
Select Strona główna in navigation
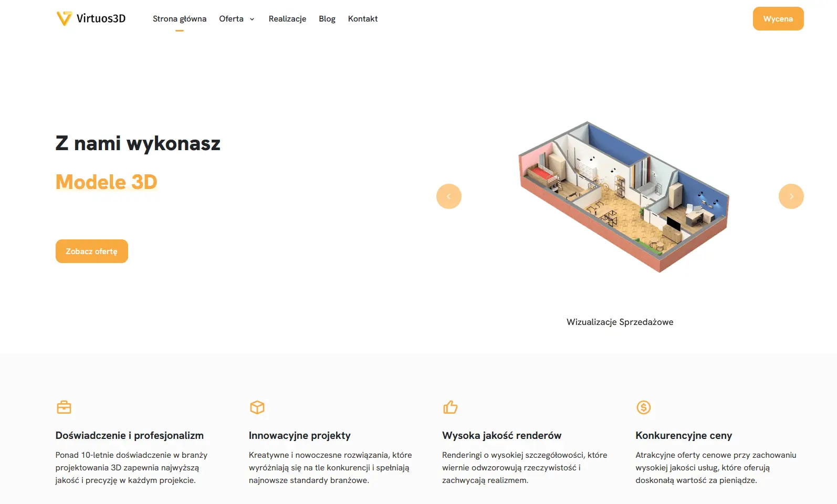pyautogui.click(x=180, y=19)
